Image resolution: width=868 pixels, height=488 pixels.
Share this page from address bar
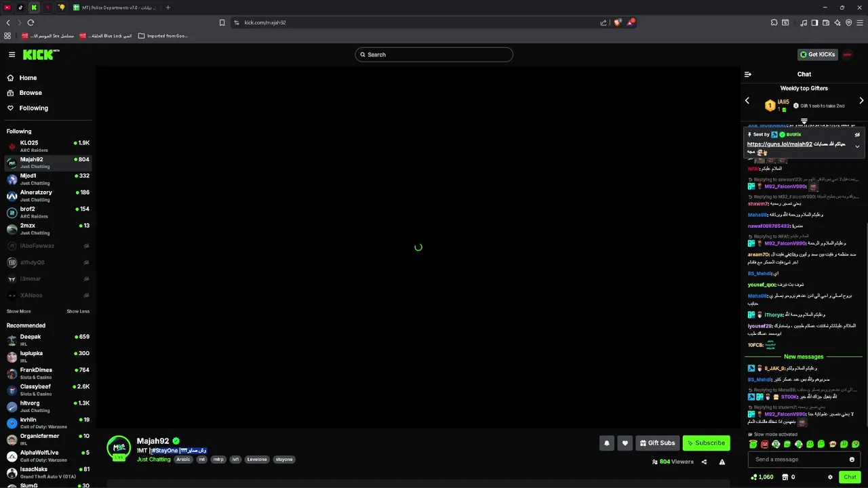coord(603,22)
